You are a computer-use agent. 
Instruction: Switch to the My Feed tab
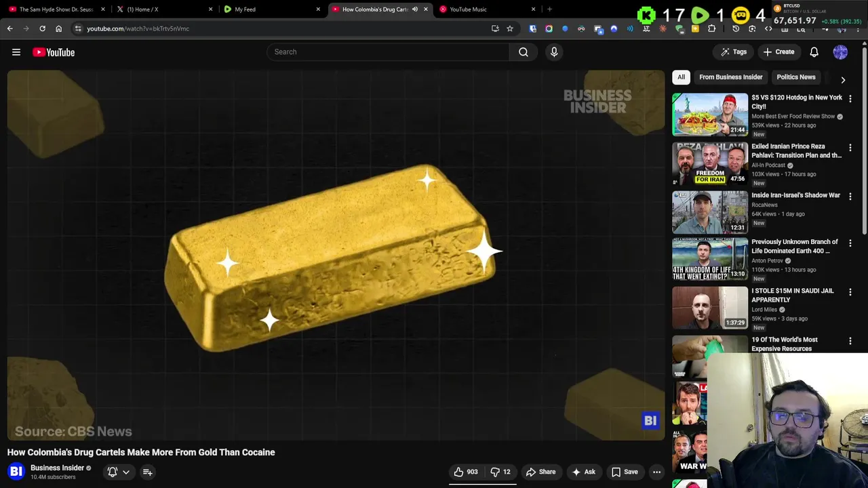[271, 9]
